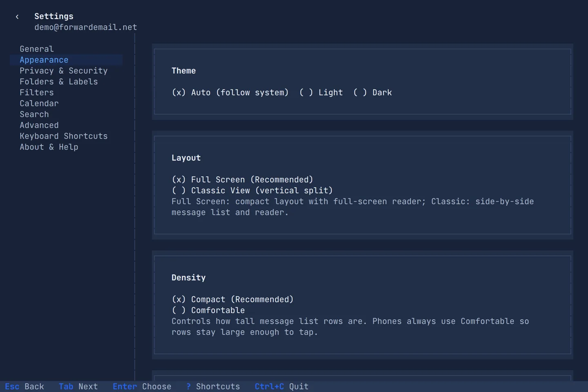Click Ctrl+C Quit in status bar

282,387
